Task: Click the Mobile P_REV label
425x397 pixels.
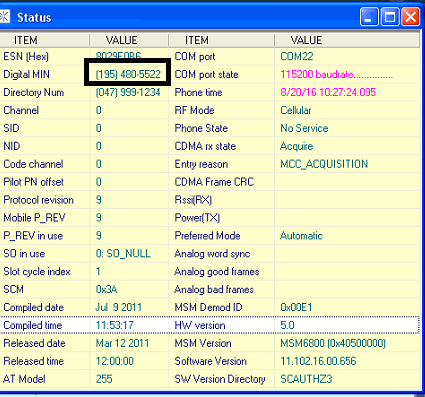Action: coord(34,218)
